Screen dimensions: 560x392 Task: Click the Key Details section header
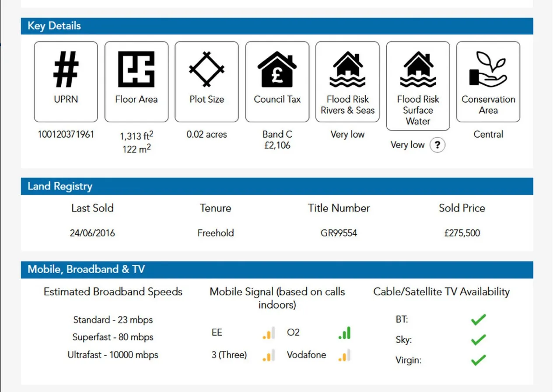coord(277,26)
